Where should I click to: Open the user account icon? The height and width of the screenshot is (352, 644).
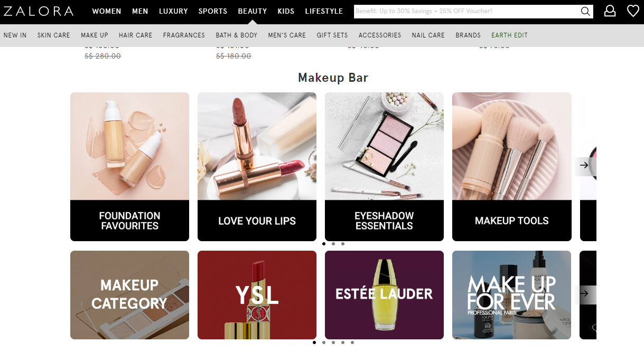610,11
